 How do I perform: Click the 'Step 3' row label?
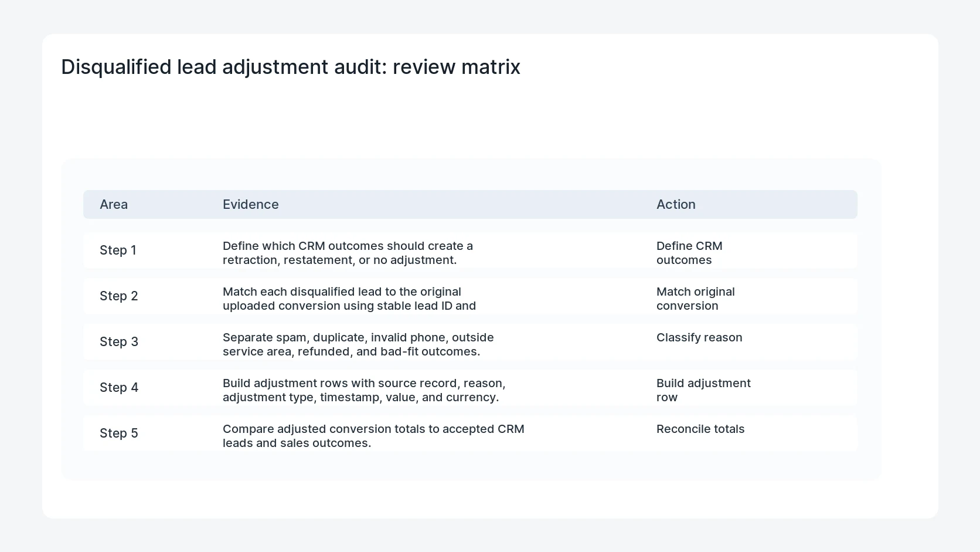pos(119,341)
